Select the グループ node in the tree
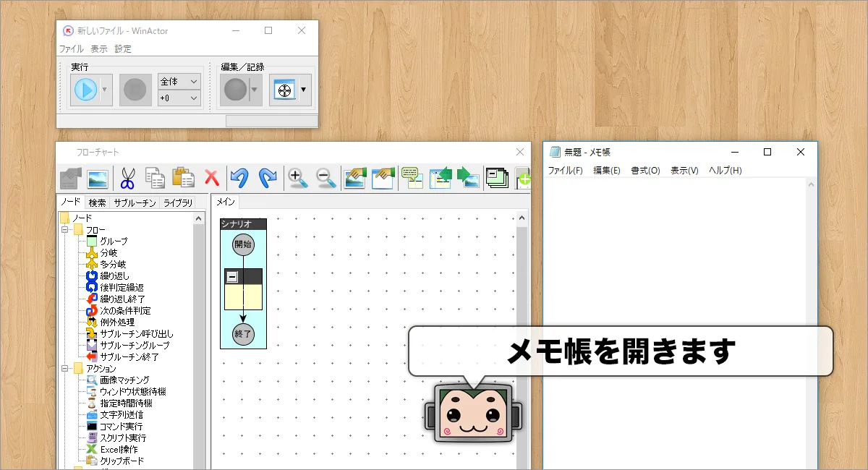The width and height of the screenshot is (868, 470). click(x=114, y=242)
